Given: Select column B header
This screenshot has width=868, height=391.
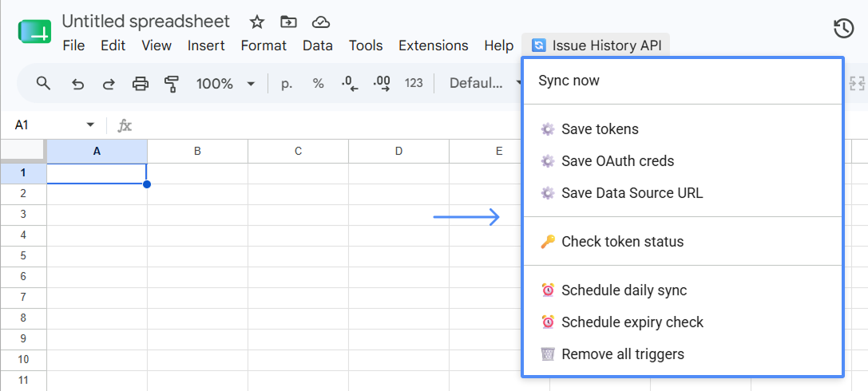Looking at the screenshot, I should tap(197, 151).
